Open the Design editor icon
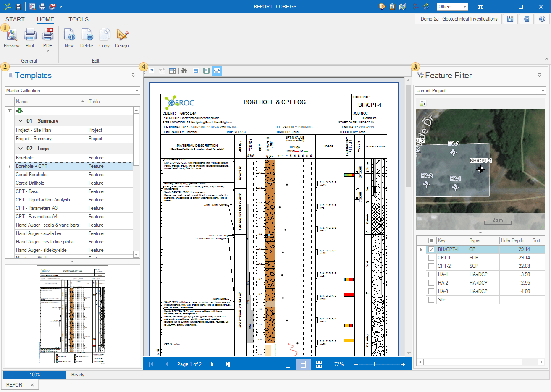This screenshot has width=551, height=392. [x=122, y=35]
